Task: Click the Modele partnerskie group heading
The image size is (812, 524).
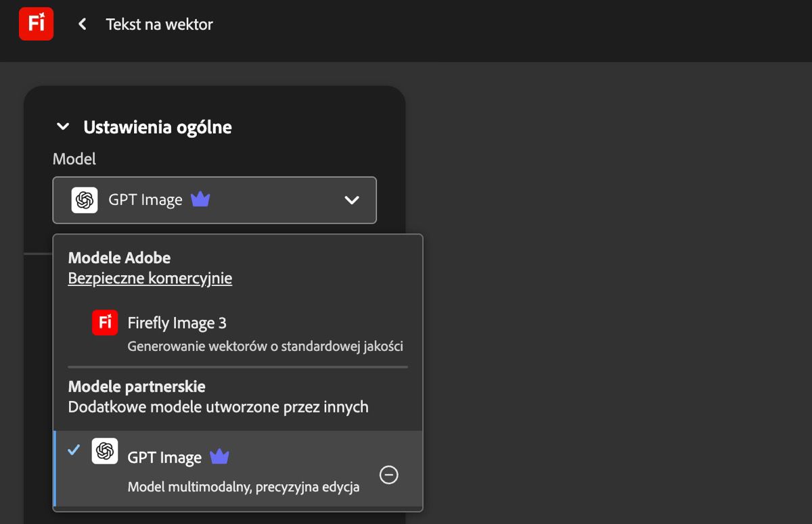Action: (137, 387)
